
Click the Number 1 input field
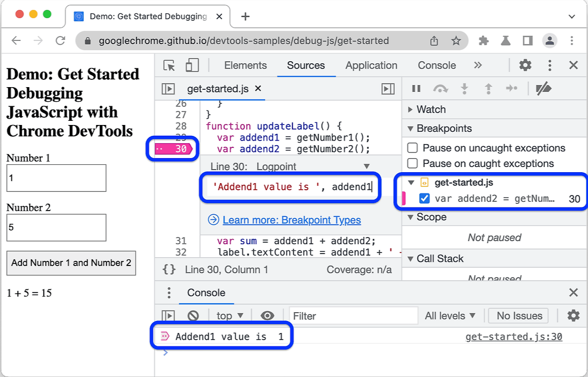[x=56, y=178]
